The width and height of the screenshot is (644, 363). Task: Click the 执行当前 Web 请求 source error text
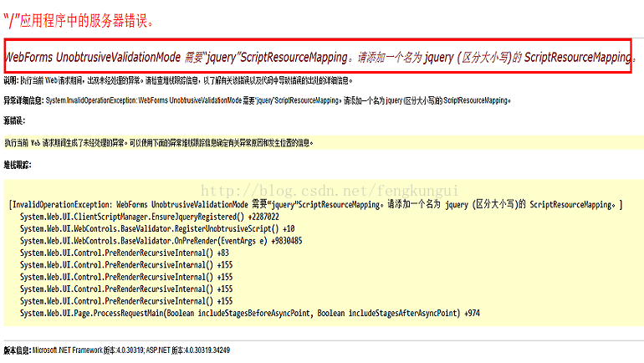[x=159, y=143]
